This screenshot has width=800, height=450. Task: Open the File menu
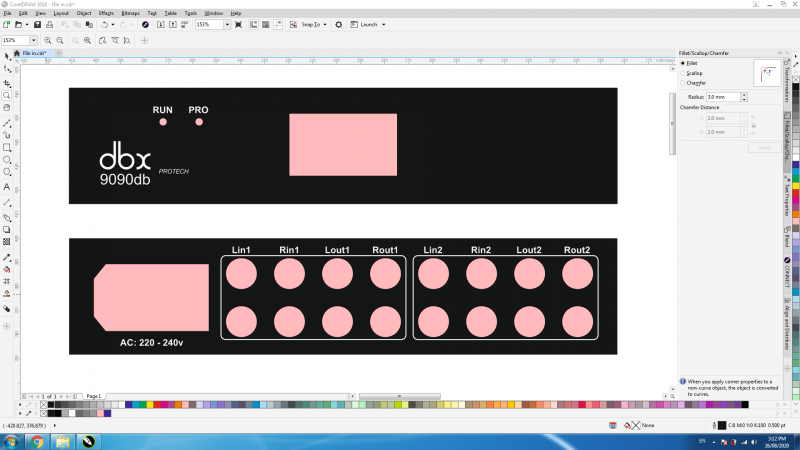(7, 13)
